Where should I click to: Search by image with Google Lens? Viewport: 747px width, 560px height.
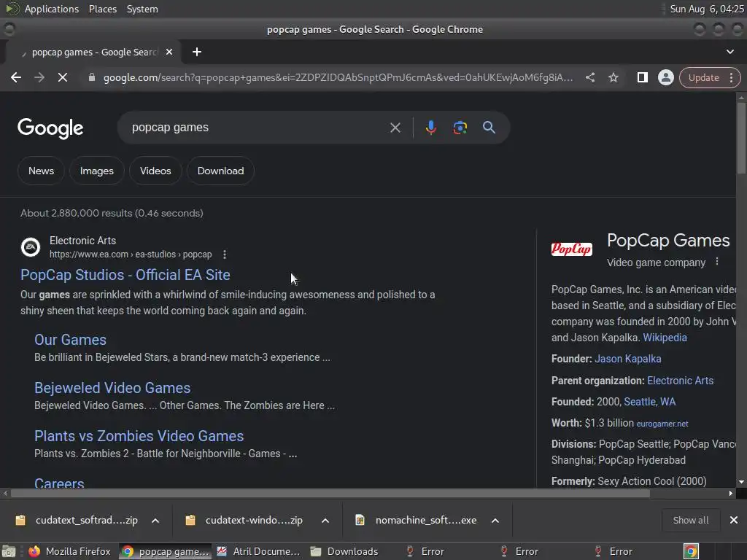click(460, 128)
